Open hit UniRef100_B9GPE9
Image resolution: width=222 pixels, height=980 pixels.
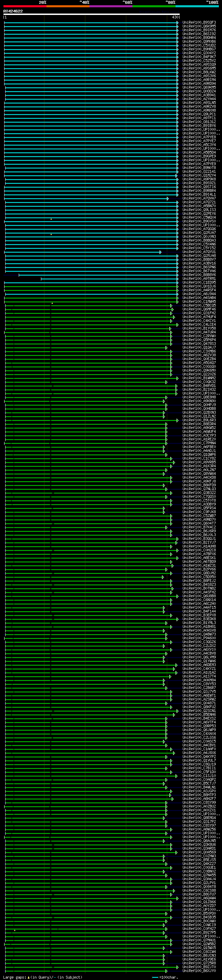click(199, 156)
